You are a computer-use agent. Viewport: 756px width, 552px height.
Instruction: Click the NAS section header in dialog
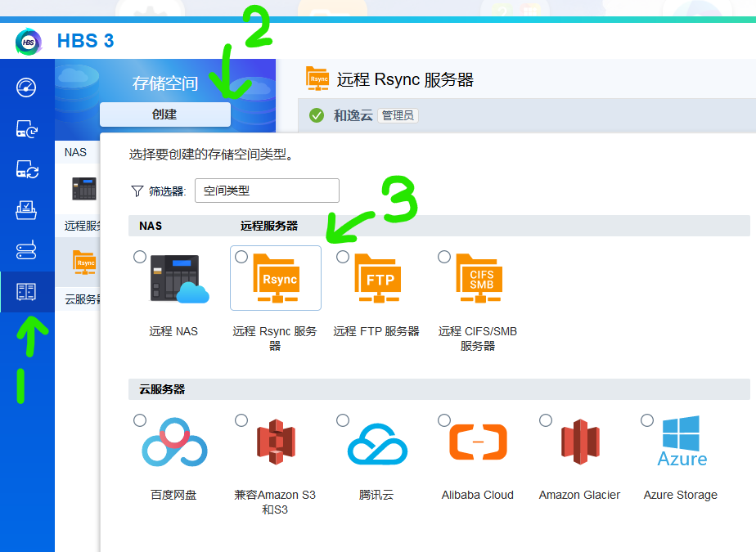pos(151,226)
